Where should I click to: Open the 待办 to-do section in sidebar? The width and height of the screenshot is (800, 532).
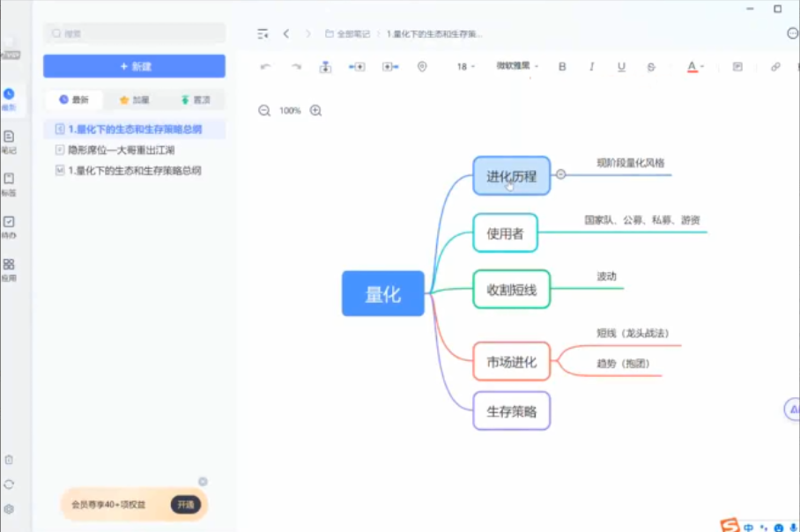click(9, 226)
